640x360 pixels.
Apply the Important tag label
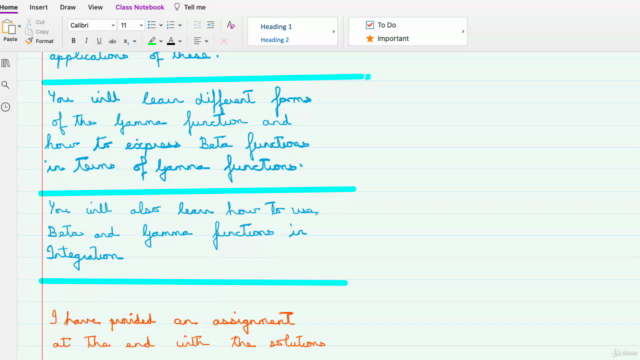click(393, 38)
